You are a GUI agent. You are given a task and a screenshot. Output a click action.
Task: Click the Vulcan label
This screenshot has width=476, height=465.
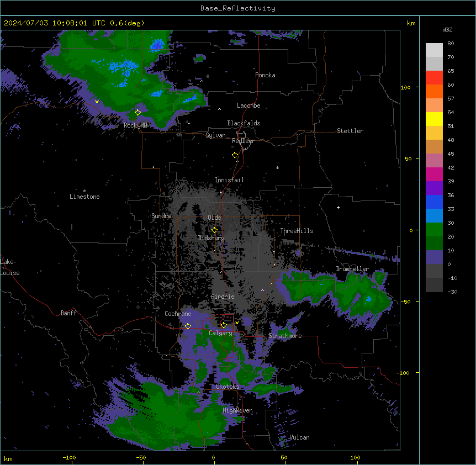click(x=299, y=437)
